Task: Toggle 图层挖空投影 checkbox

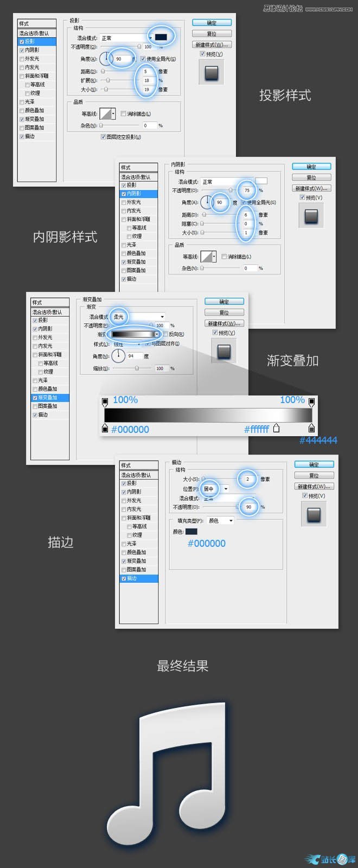Action: point(103,137)
